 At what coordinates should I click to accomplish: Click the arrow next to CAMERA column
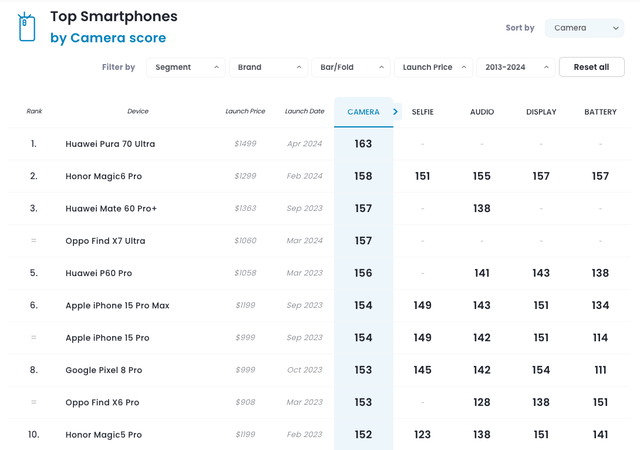point(396,112)
